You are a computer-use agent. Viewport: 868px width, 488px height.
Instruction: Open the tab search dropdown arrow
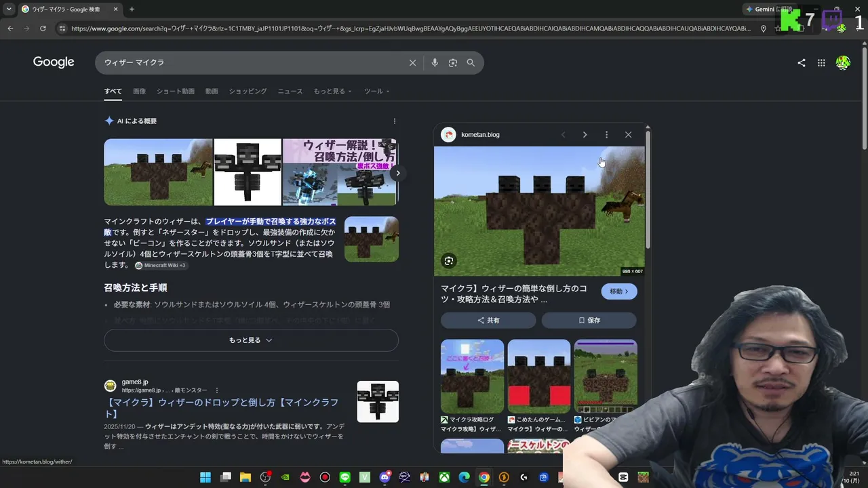coord(9,9)
